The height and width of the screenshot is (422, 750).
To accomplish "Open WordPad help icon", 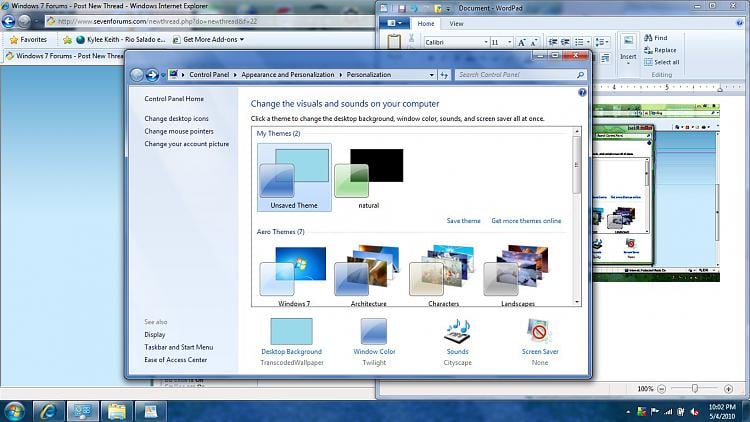I will (x=740, y=23).
